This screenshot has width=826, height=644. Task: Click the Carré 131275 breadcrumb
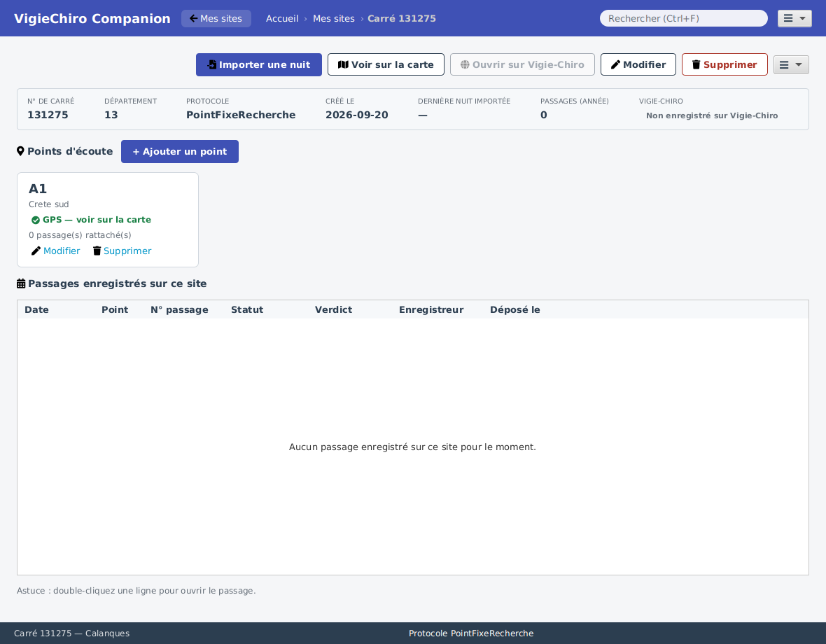pyautogui.click(x=401, y=18)
